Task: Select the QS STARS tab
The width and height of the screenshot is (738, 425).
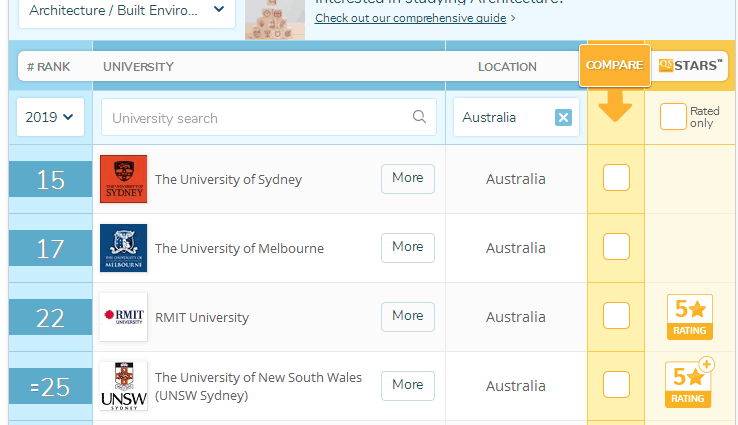Action: (x=690, y=65)
